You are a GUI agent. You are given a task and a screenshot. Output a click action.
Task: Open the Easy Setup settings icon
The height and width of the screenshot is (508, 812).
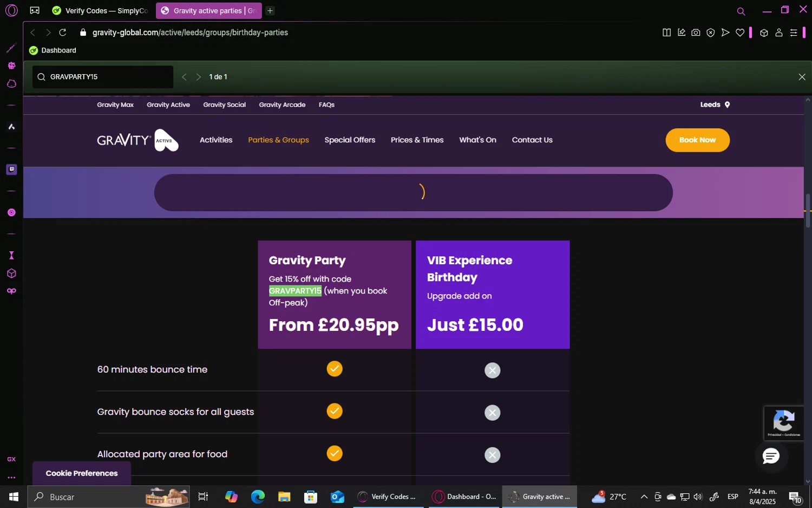coord(794,32)
